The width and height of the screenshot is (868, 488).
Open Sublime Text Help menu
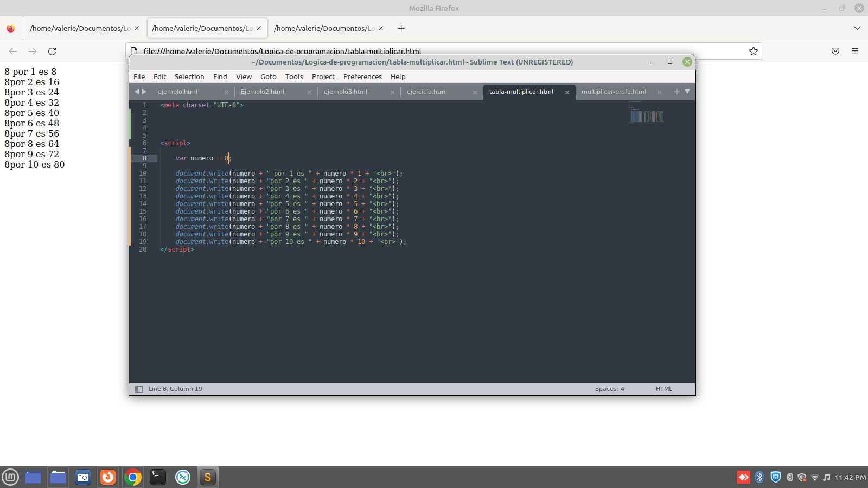tap(398, 76)
